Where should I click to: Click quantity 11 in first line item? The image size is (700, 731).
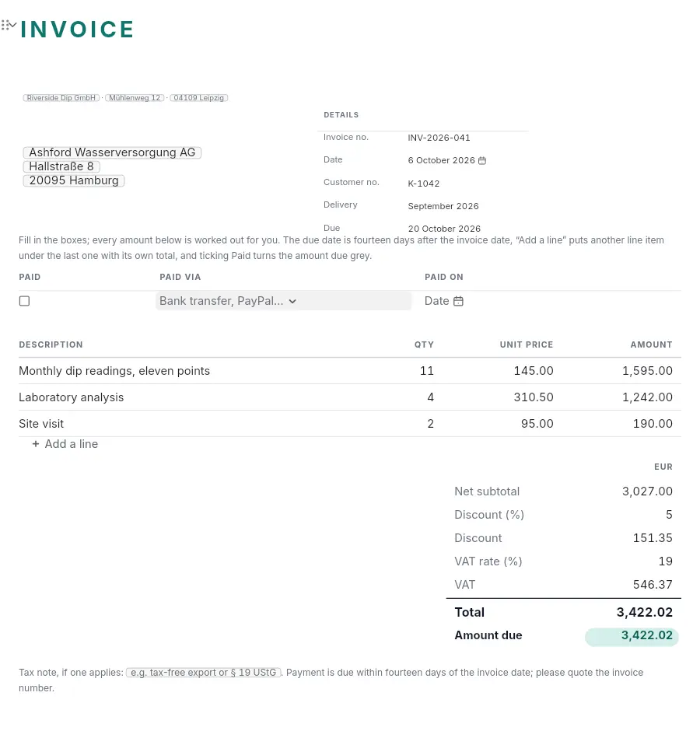coord(427,371)
